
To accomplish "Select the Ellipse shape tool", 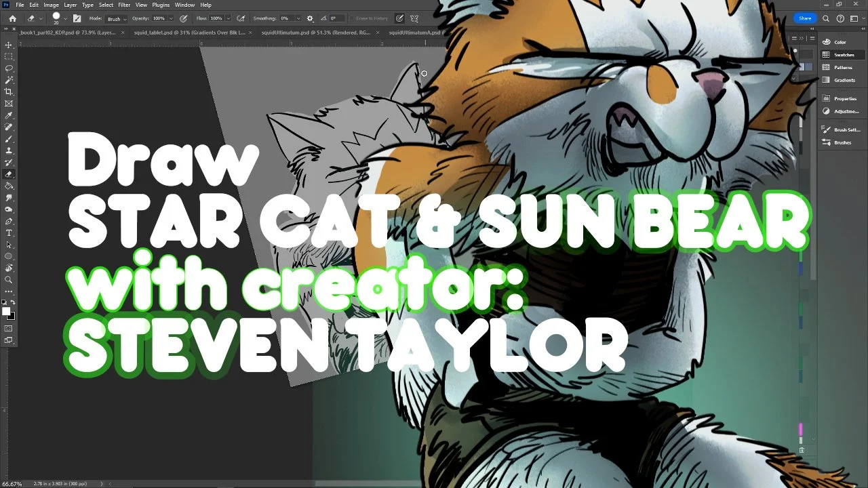I will 9,256.
